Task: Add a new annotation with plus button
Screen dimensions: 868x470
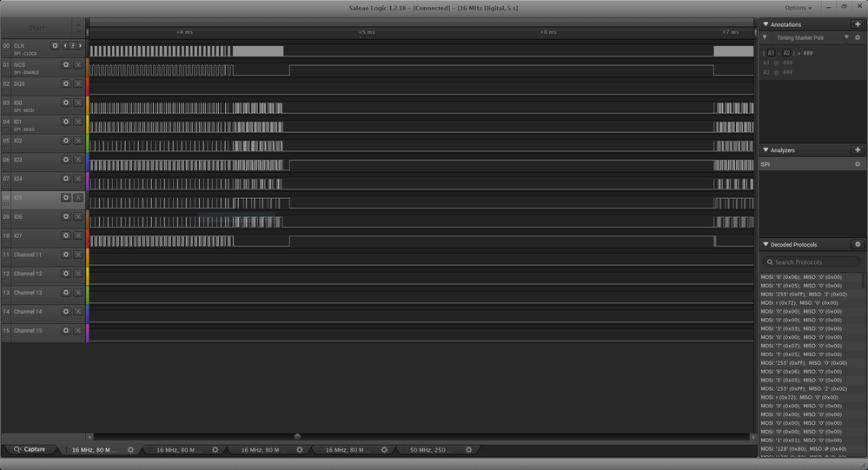Action: coord(858,24)
